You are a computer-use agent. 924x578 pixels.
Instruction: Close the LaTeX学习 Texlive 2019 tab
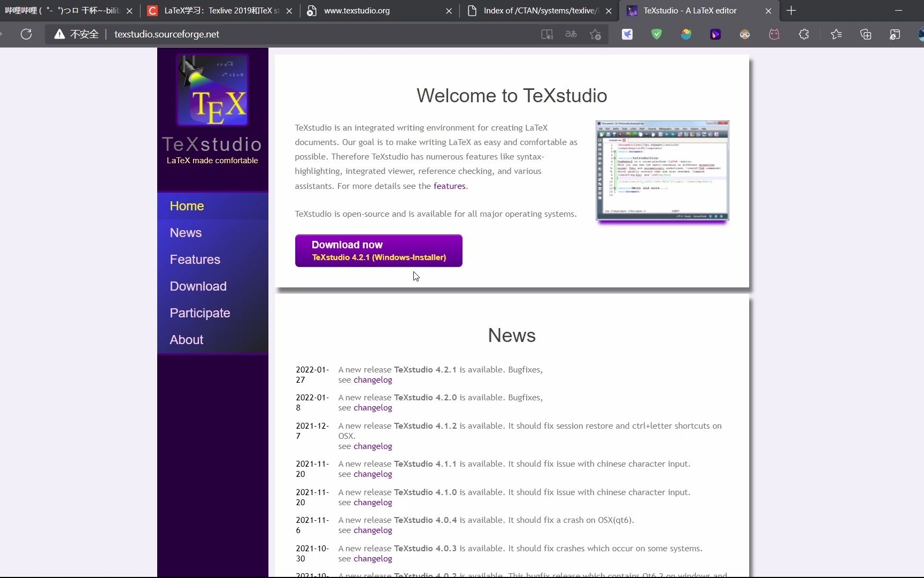(x=289, y=11)
